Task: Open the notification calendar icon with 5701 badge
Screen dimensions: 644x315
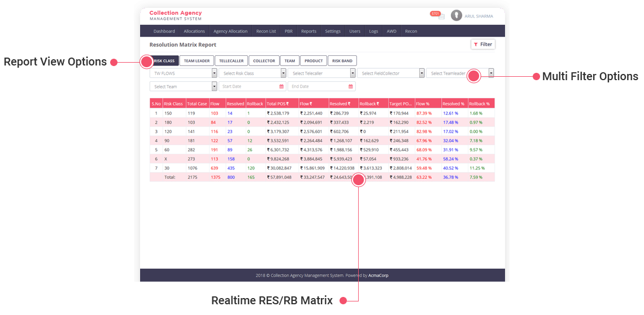Action: pyautogui.click(x=441, y=16)
